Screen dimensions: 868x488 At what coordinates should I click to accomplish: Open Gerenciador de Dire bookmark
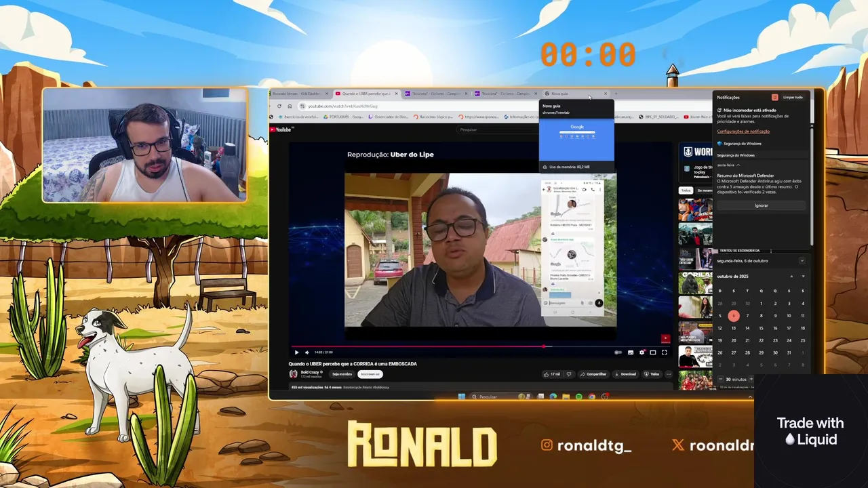point(389,117)
